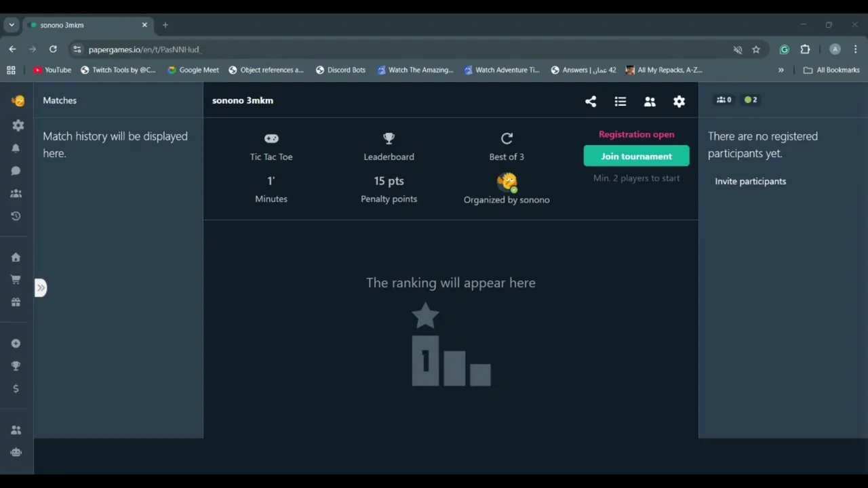Expand the collapsed sidebar with double-chevron
Viewport: 868px width, 488px height.
click(x=41, y=288)
